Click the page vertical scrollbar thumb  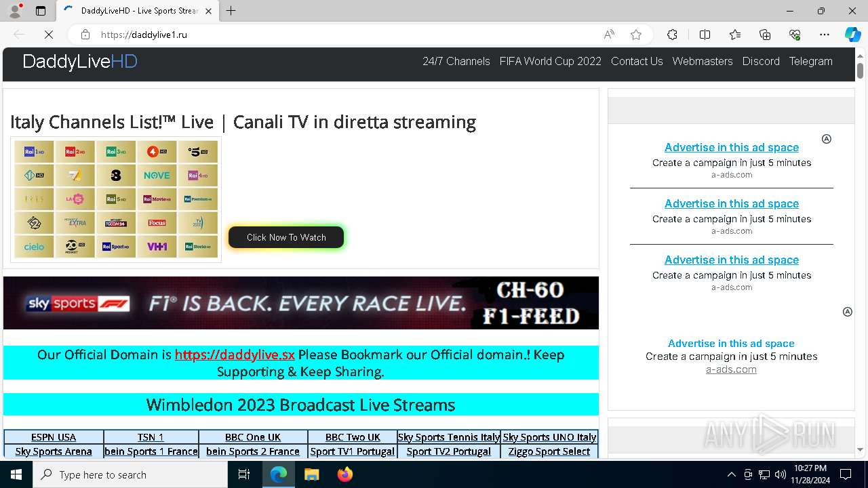point(860,70)
